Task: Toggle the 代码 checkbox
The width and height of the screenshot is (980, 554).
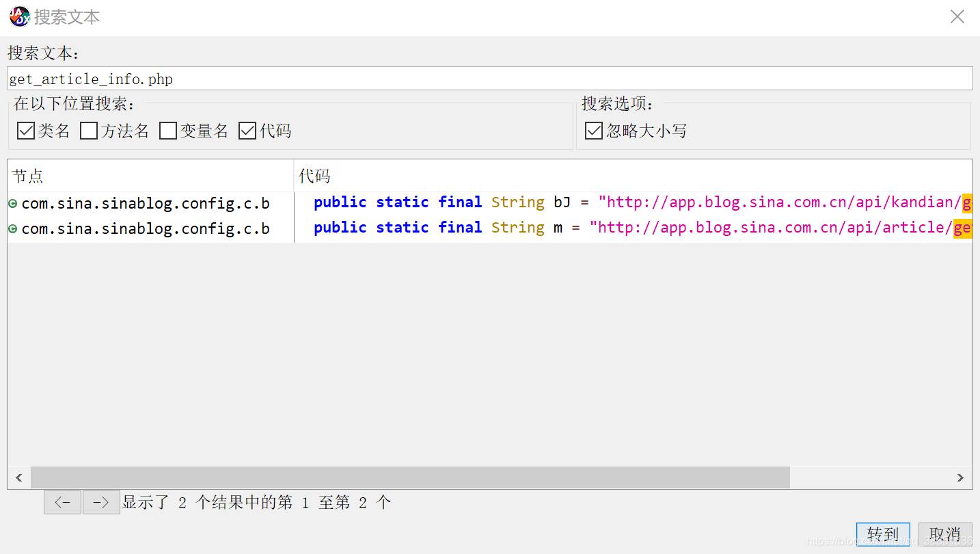Action: (x=247, y=131)
